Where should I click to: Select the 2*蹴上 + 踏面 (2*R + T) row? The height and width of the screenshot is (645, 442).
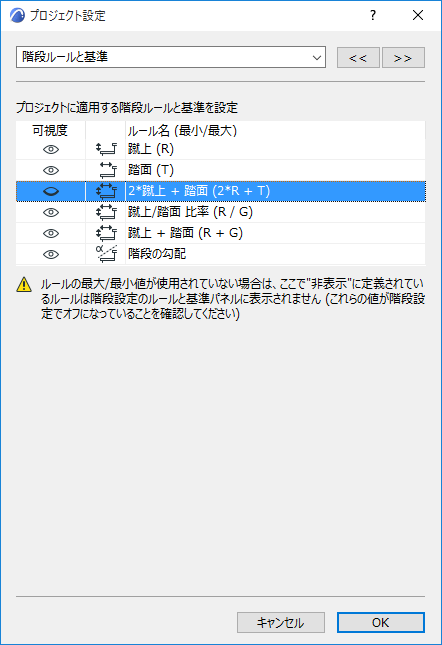point(221,191)
